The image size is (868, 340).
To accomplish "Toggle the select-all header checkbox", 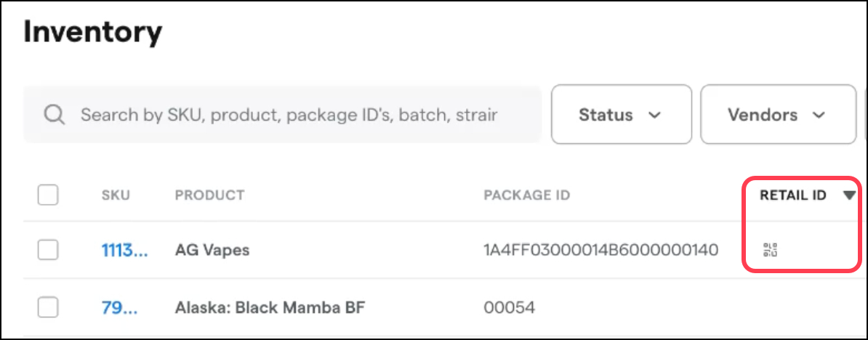I will (x=48, y=195).
